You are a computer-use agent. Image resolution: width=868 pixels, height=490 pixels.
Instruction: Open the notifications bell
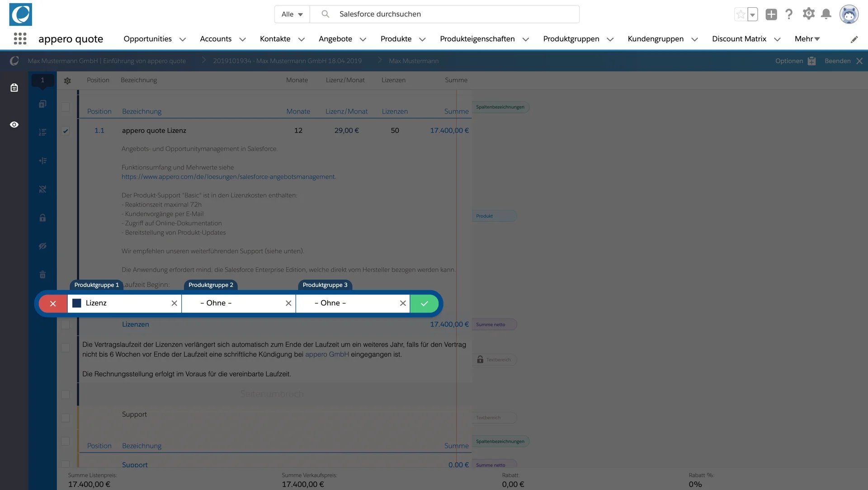(826, 14)
